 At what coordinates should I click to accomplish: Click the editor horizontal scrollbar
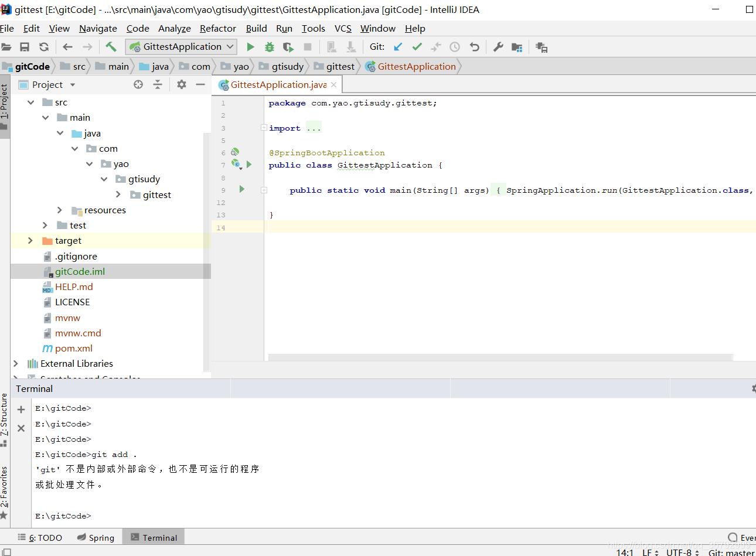click(x=500, y=357)
